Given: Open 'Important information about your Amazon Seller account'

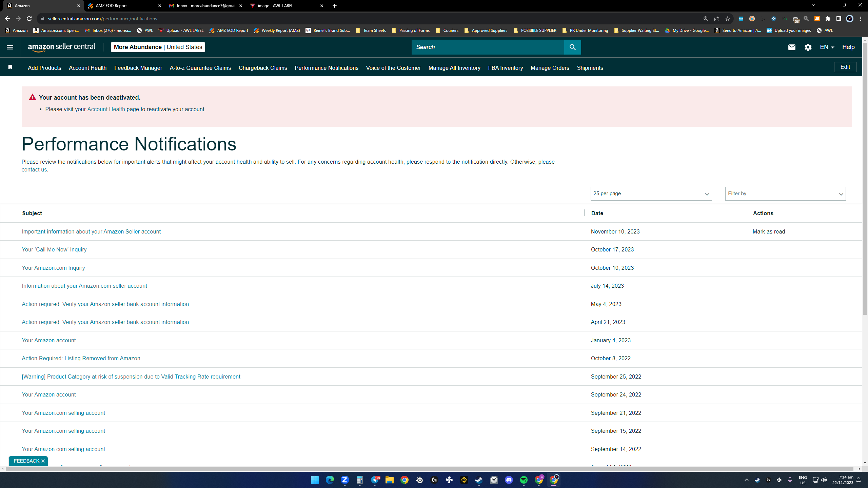Looking at the screenshot, I should point(91,231).
